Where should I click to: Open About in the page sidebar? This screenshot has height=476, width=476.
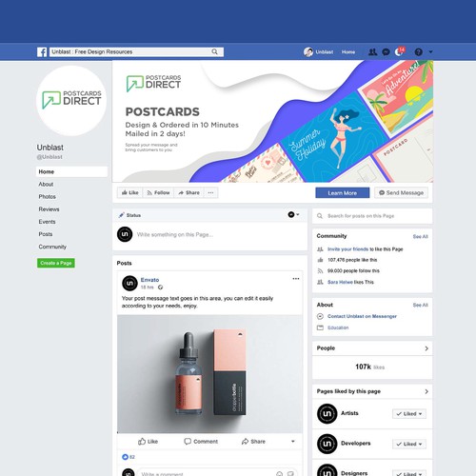[x=46, y=185]
